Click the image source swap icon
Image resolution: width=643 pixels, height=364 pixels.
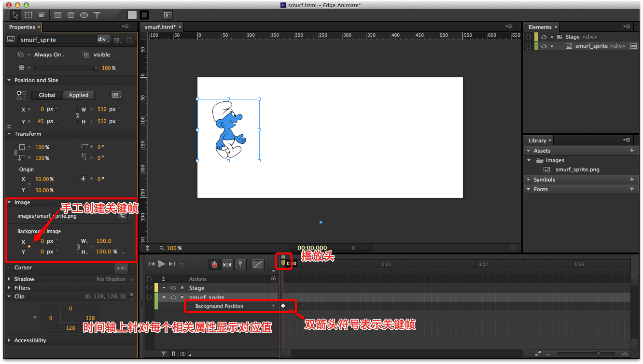click(x=123, y=216)
